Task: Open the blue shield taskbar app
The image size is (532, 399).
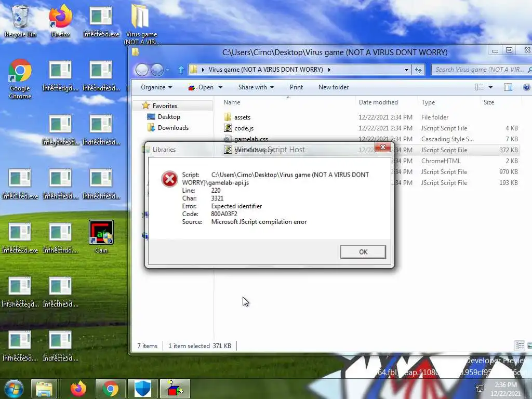Action: [x=142, y=389]
